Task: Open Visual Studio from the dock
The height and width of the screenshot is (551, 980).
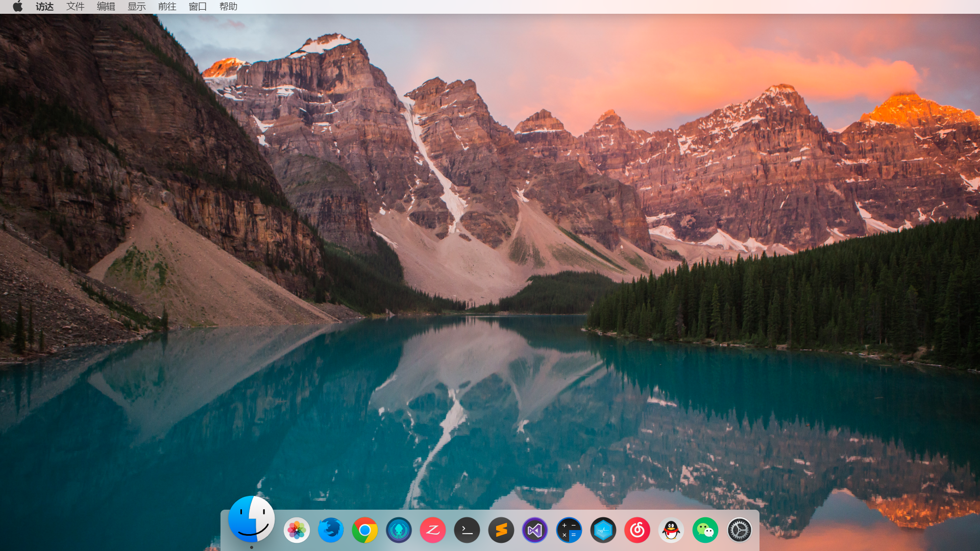Action: pos(535,531)
